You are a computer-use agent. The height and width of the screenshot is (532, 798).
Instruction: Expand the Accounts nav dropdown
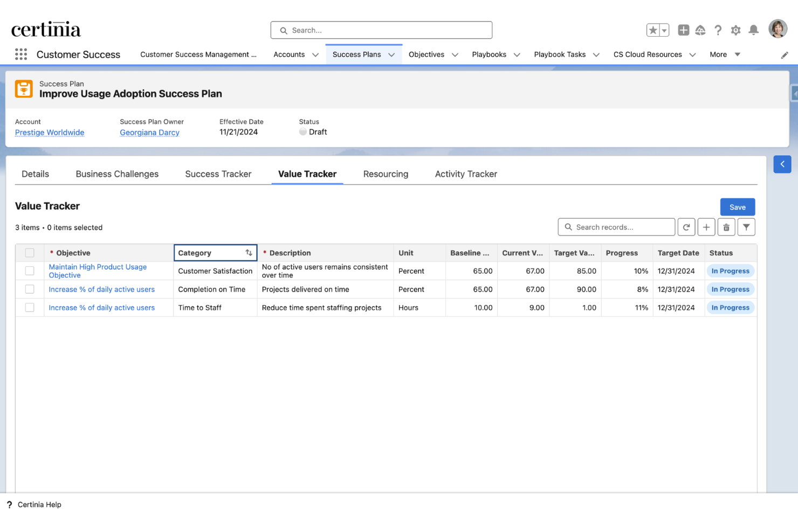[x=315, y=55]
